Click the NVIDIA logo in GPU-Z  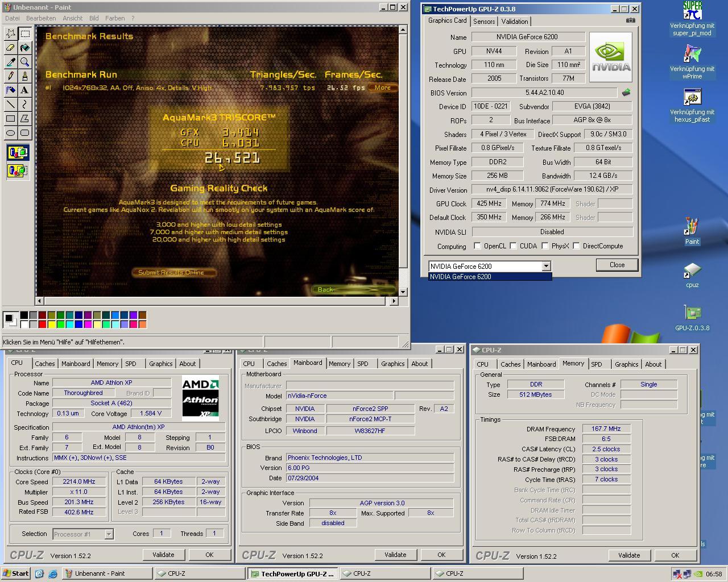611,57
